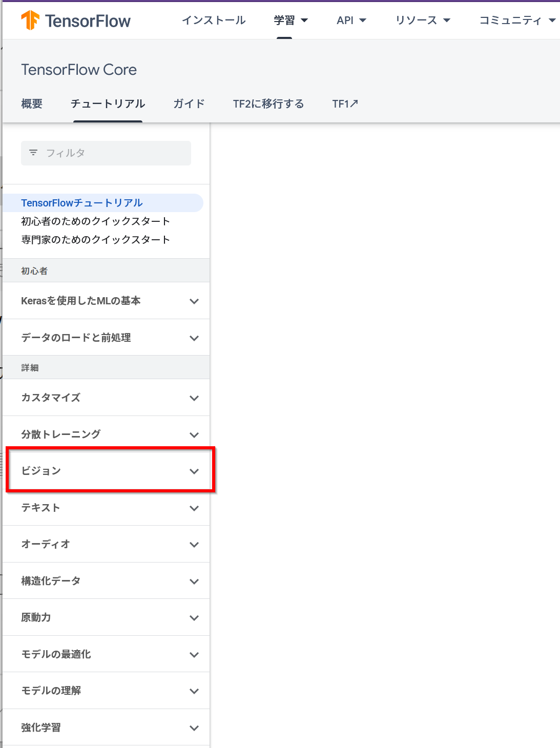Expand the Kerasを使用したMLの基本 section
This screenshot has width=560, height=748.
106,301
